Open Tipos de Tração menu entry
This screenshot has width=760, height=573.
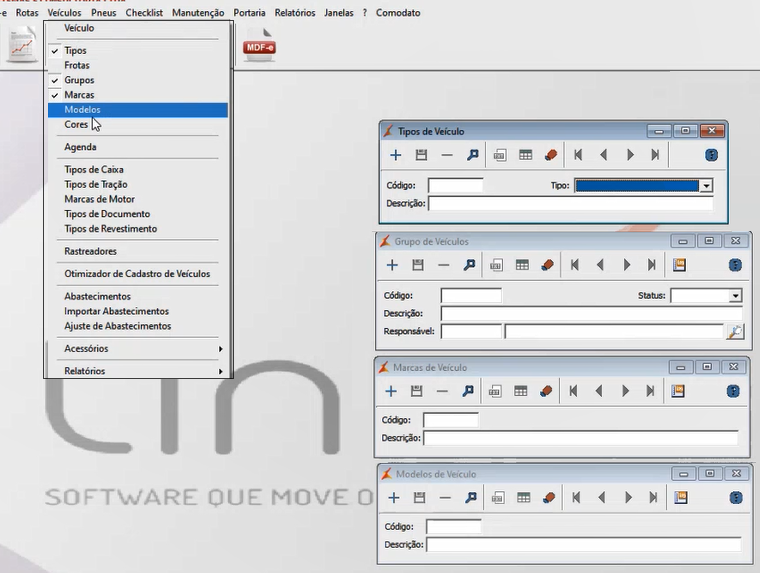tap(138, 184)
